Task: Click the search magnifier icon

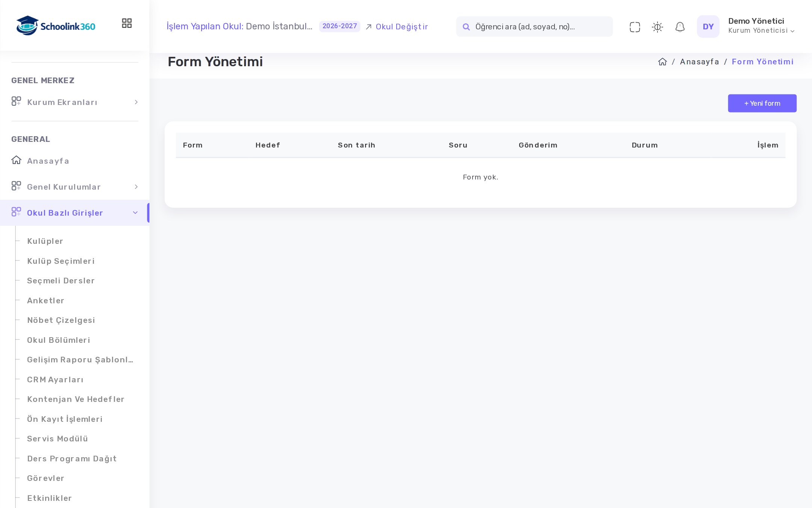Action: (466, 27)
